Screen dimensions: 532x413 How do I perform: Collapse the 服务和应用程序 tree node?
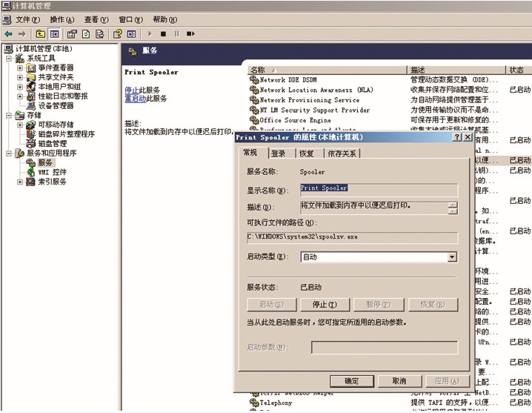click(x=9, y=153)
